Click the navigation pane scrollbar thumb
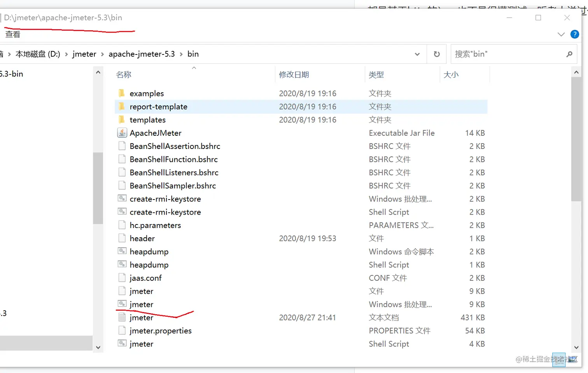Screen dimensions: 588x373 coord(98,188)
